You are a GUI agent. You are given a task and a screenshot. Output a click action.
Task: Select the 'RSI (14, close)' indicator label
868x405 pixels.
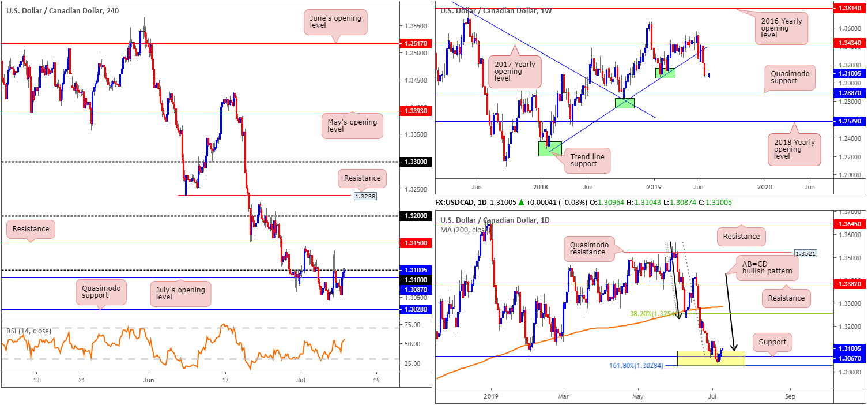[29, 331]
